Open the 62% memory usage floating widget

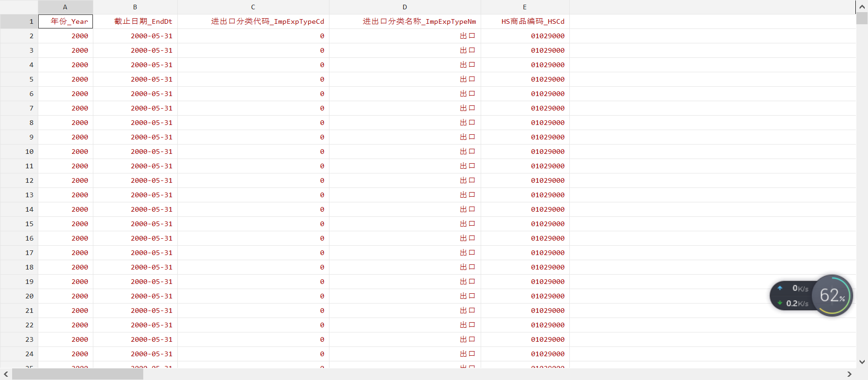[x=832, y=295]
